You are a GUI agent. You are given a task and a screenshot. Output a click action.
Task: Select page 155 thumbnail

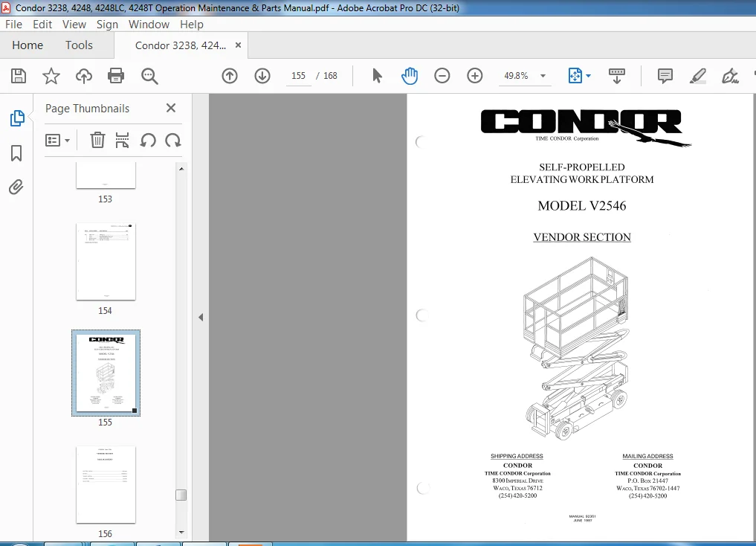pyautogui.click(x=106, y=373)
